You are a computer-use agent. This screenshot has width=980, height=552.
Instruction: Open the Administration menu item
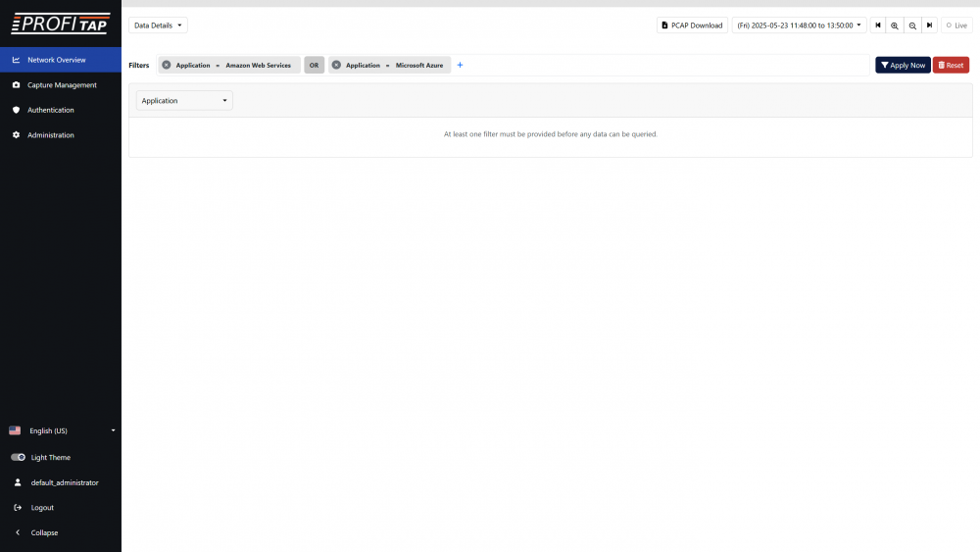tap(51, 135)
